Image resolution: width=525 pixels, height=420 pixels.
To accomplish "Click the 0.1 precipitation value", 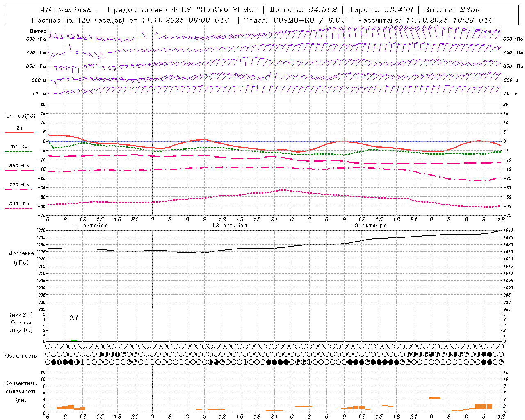I will pos(73,318).
